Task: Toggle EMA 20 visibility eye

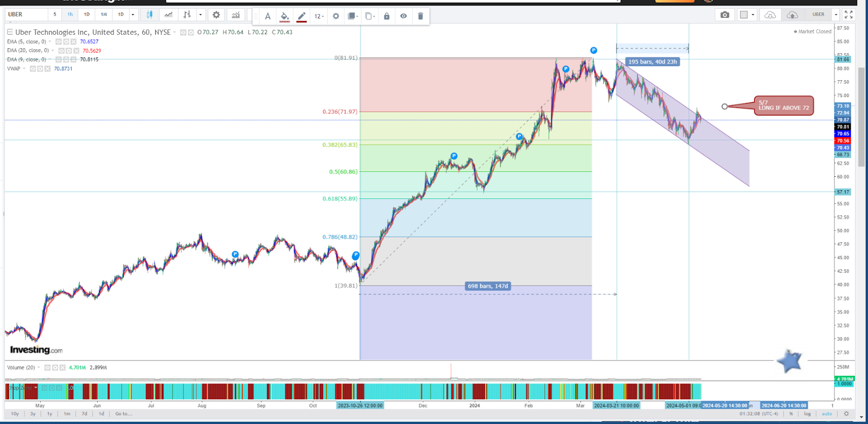Action: click(61, 50)
